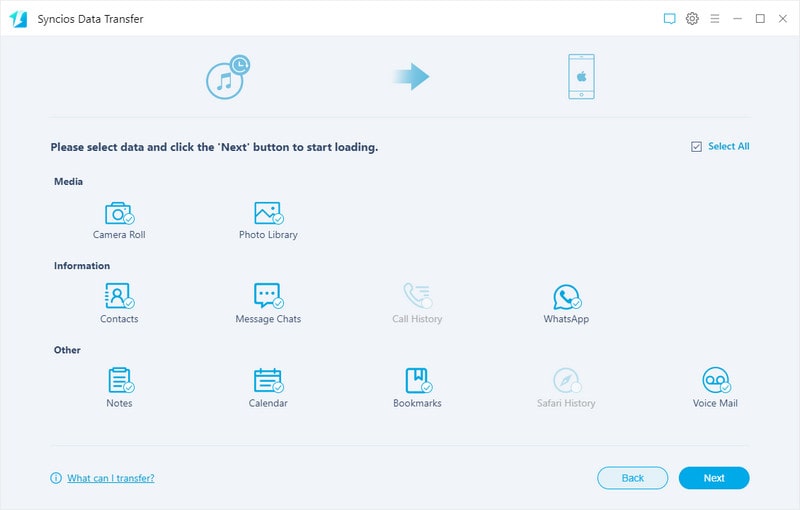800x510 pixels.
Task: Select the Voice Mail icon
Action: [x=716, y=380]
